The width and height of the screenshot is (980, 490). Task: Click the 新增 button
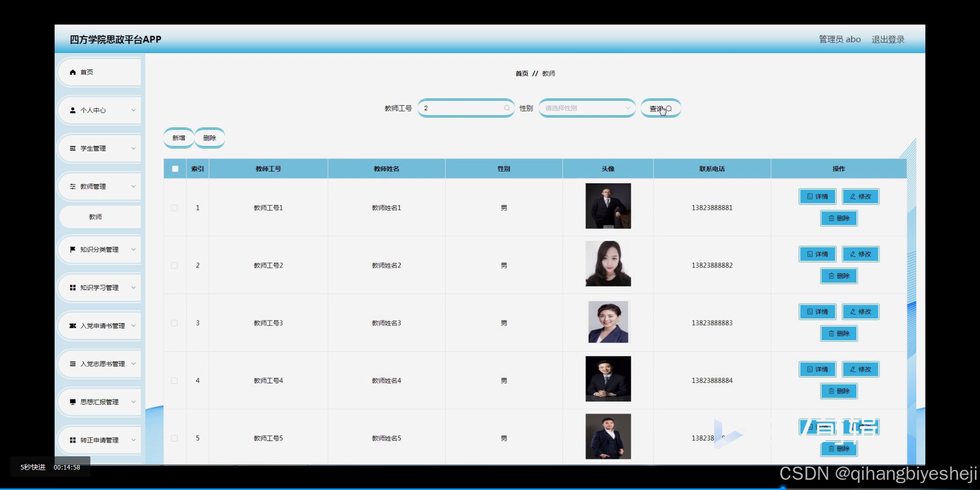178,137
